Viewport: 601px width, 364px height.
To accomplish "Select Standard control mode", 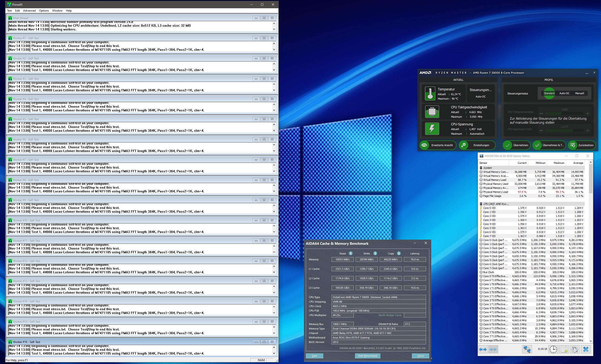I will click(549, 93).
